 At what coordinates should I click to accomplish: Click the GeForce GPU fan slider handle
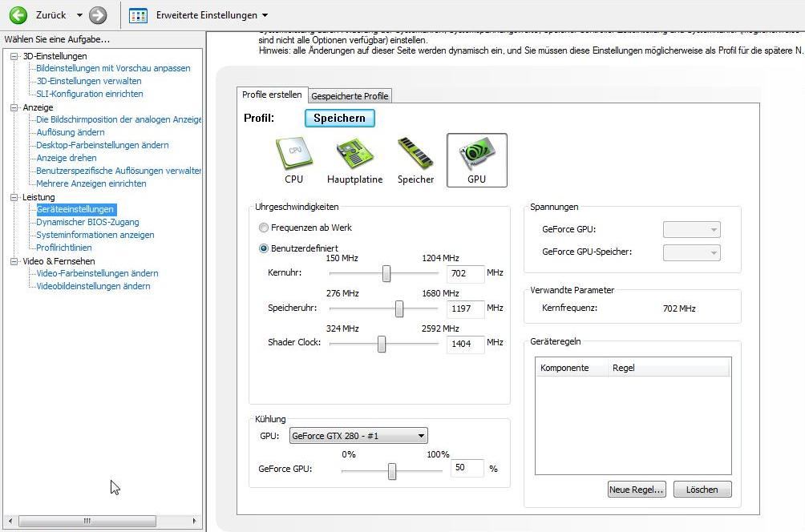pyautogui.click(x=392, y=471)
